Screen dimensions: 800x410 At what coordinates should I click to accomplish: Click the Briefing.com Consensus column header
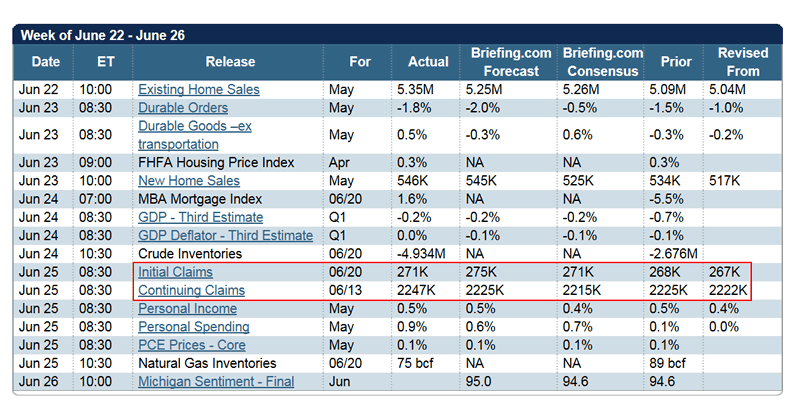click(602, 62)
